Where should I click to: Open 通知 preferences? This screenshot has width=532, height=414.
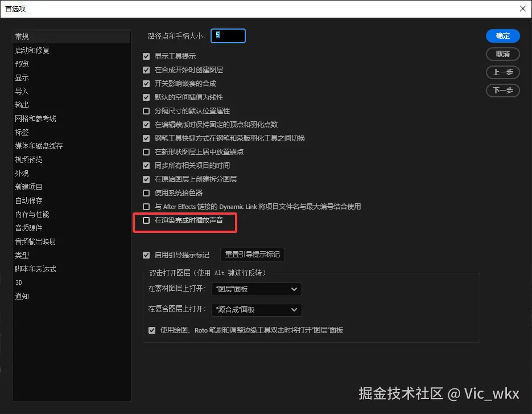[72, 296]
